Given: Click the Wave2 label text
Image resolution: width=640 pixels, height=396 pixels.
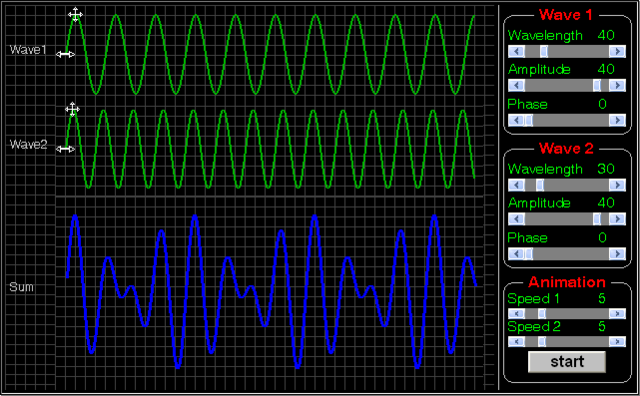Looking at the screenshot, I should pyautogui.click(x=29, y=144).
